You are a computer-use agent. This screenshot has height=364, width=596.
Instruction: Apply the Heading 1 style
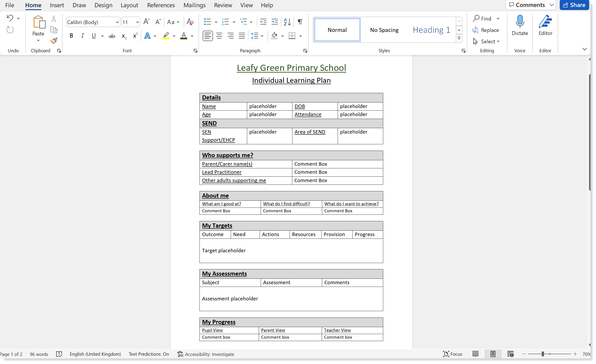(x=431, y=30)
